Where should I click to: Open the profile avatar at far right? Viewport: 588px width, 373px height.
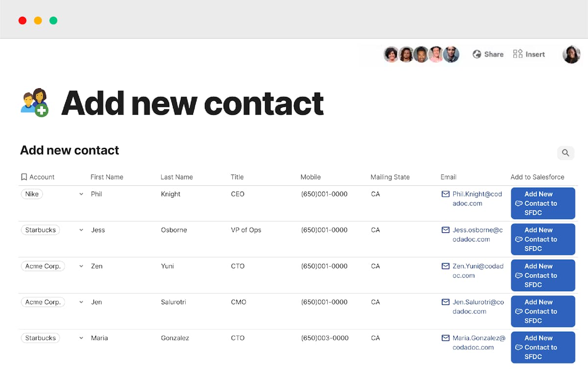571,54
